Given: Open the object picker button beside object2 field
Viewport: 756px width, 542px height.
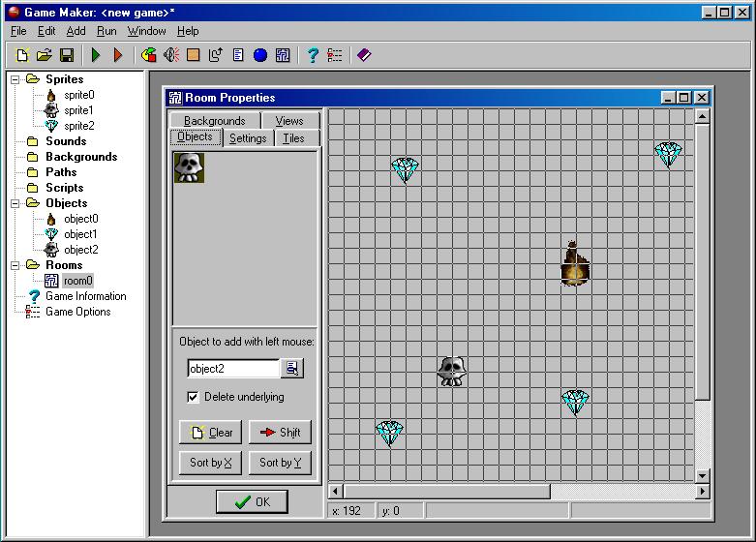Looking at the screenshot, I should (292, 369).
